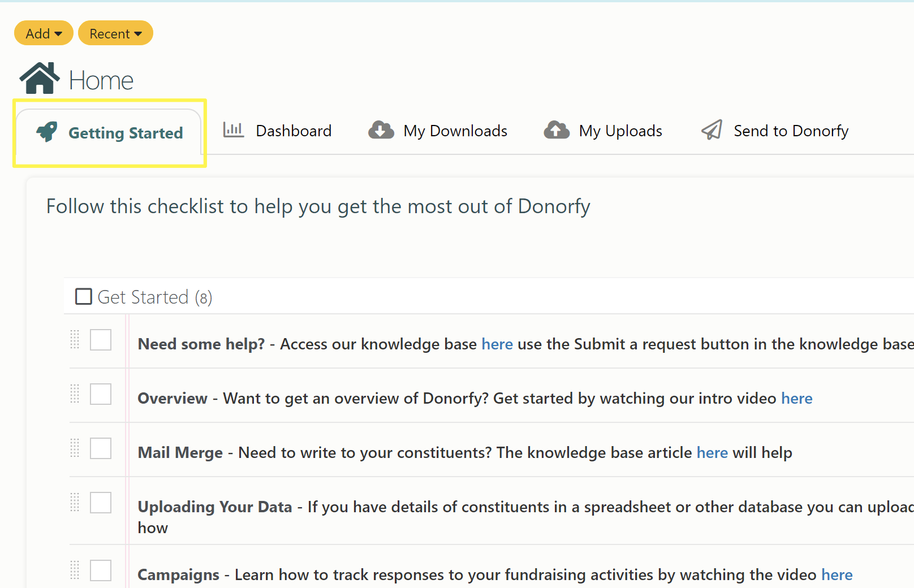Switch to the Getting Started tab
Screen dimensions: 914x588
(x=109, y=133)
